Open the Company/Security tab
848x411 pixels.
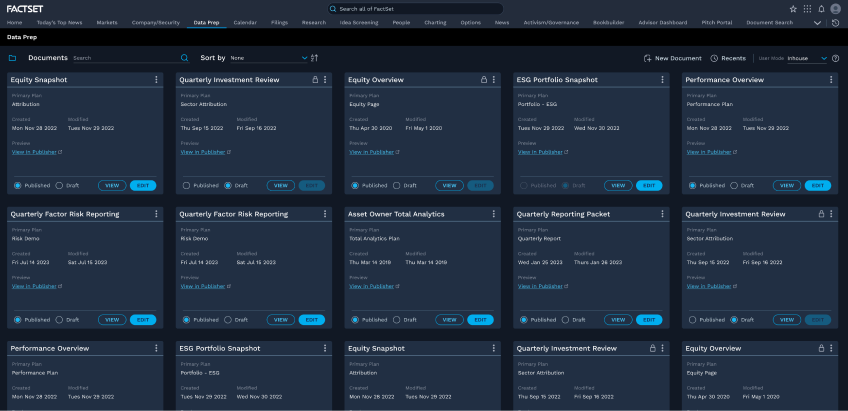pos(156,23)
